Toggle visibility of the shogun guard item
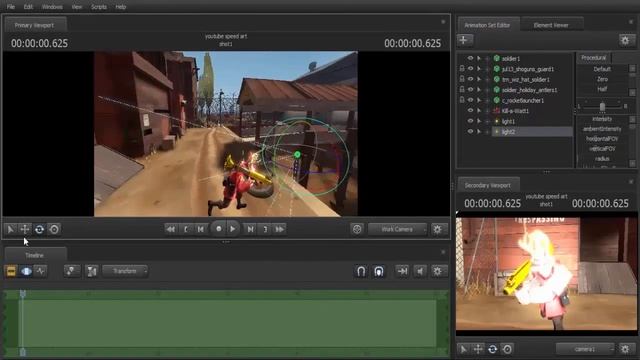This screenshot has width=640, height=360. (x=470, y=69)
